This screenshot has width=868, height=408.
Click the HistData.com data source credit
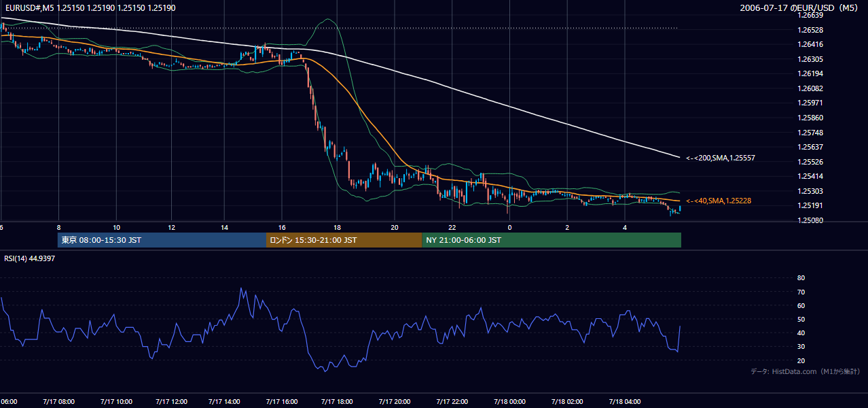[x=806, y=371]
